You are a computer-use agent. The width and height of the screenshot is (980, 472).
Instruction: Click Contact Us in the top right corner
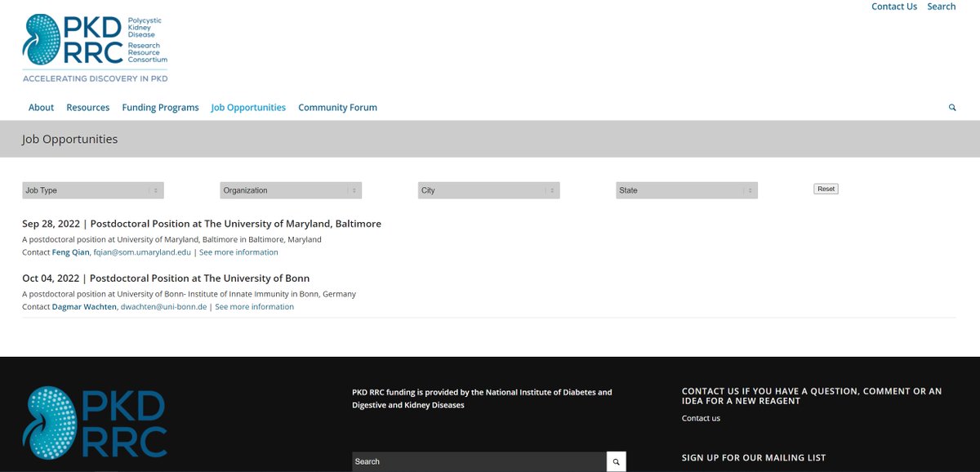894,6
